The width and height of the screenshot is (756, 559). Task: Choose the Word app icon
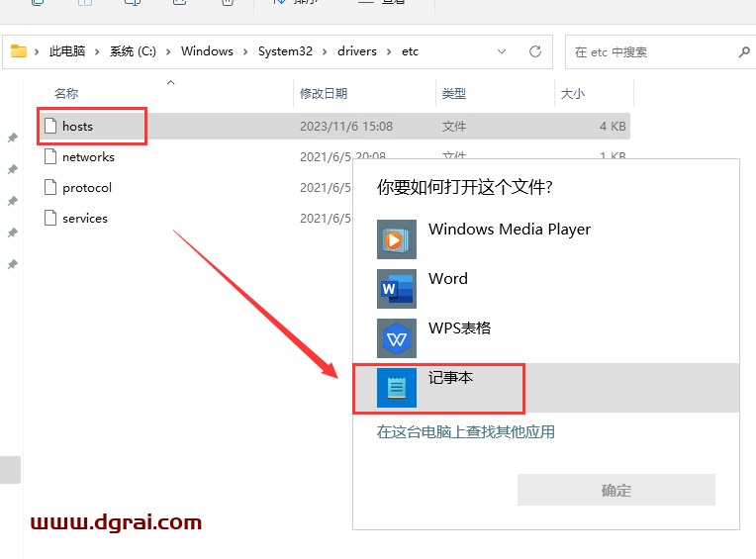click(396, 289)
